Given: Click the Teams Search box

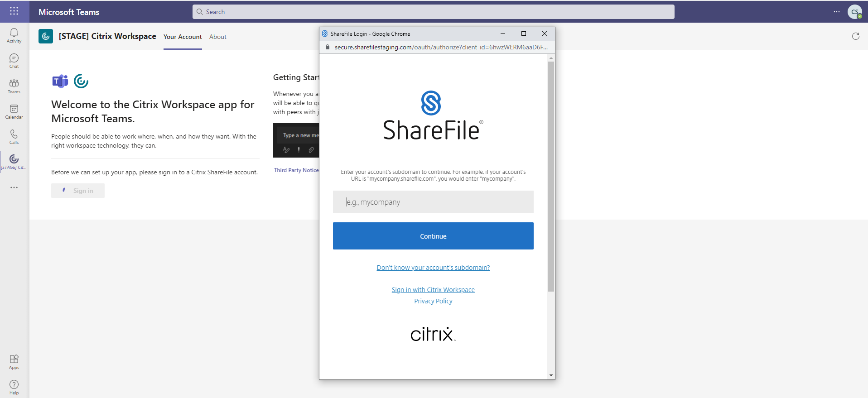Looking at the screenshot, I should [433, 12].
